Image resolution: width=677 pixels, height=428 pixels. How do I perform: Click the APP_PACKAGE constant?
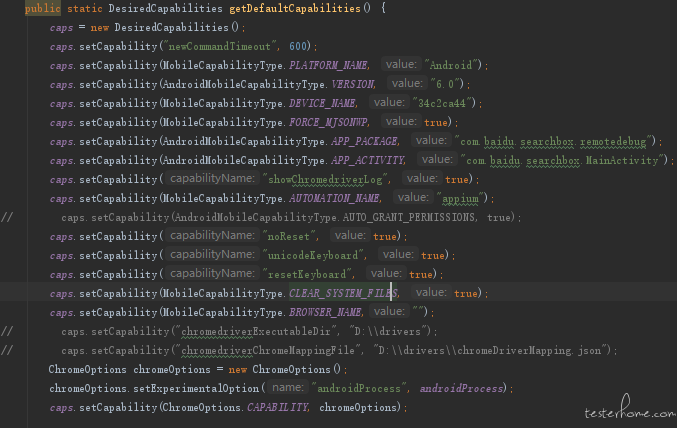pos(365,141)
